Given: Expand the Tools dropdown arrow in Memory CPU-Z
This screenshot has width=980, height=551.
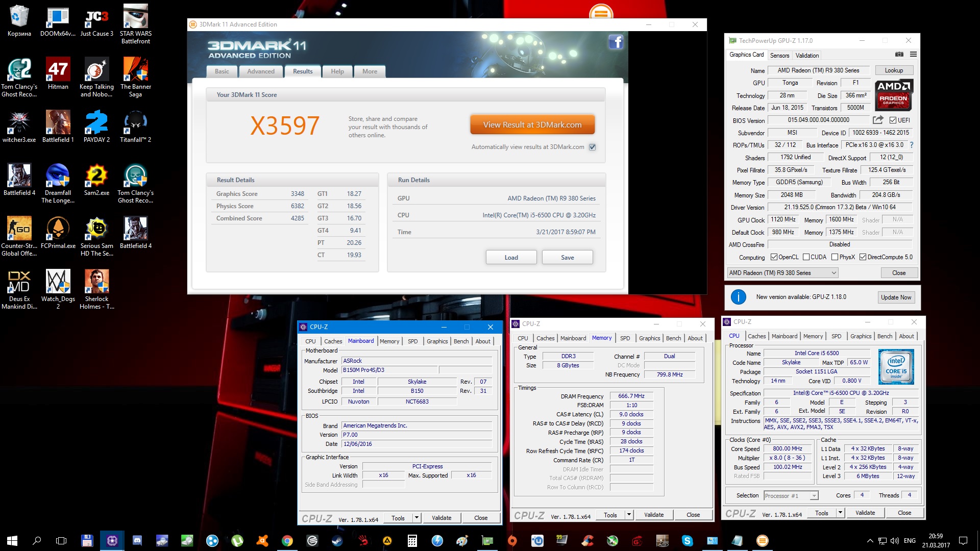Looking at the screenshot, I should [629, 515].
